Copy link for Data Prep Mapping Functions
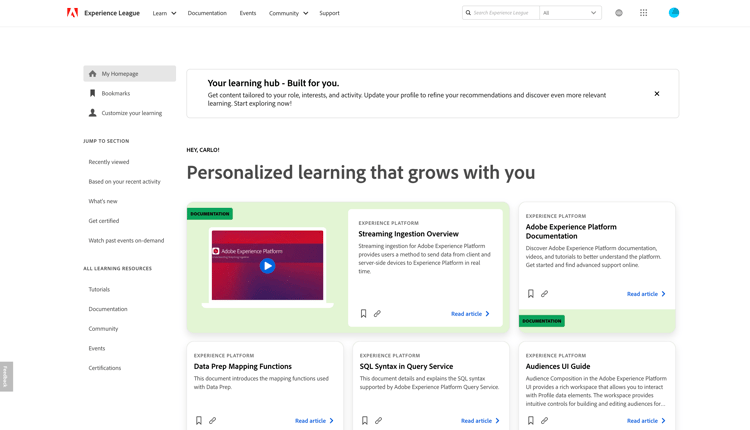This screenshot has width=750, height=430. (x=212, y=420)
